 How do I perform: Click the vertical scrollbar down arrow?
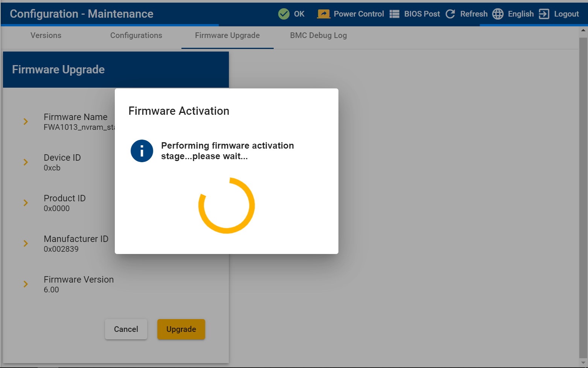point(583,363)
